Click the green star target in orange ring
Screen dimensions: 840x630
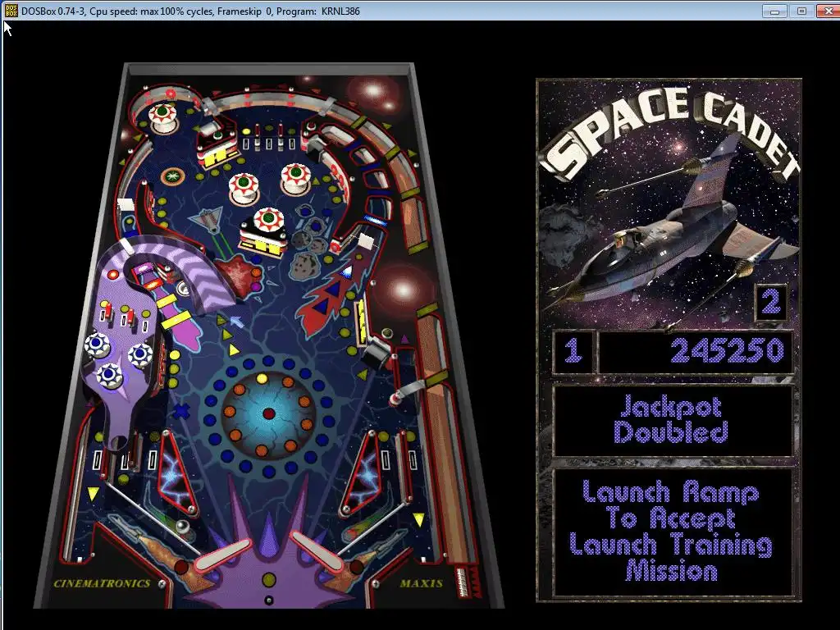coord(172,176)
